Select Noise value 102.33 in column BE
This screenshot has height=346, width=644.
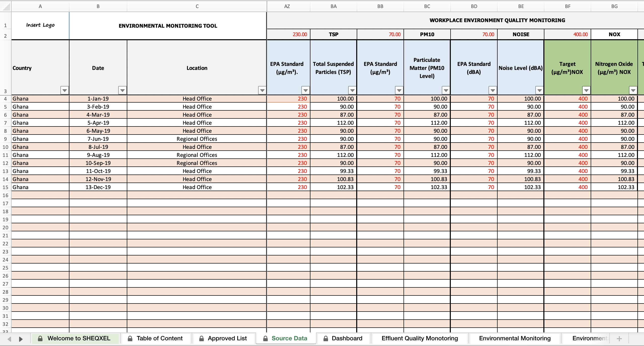click(x=521, y=187)
